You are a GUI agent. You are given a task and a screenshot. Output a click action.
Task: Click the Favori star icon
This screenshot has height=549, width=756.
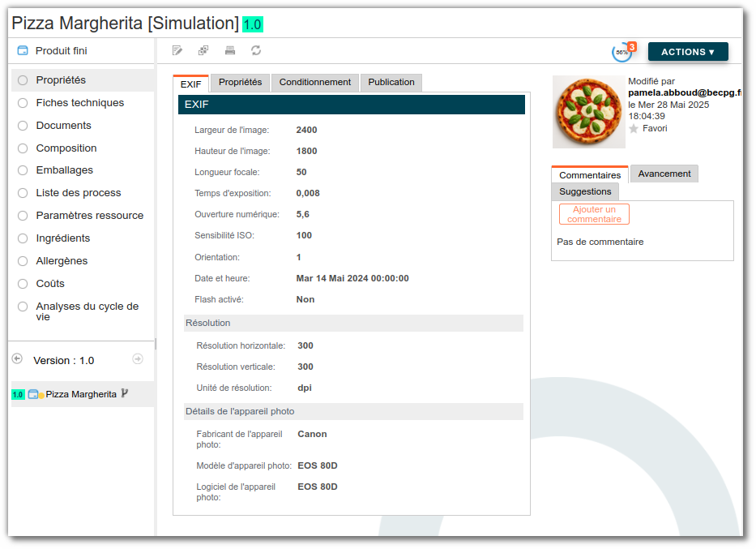click(x=634, y=129)
